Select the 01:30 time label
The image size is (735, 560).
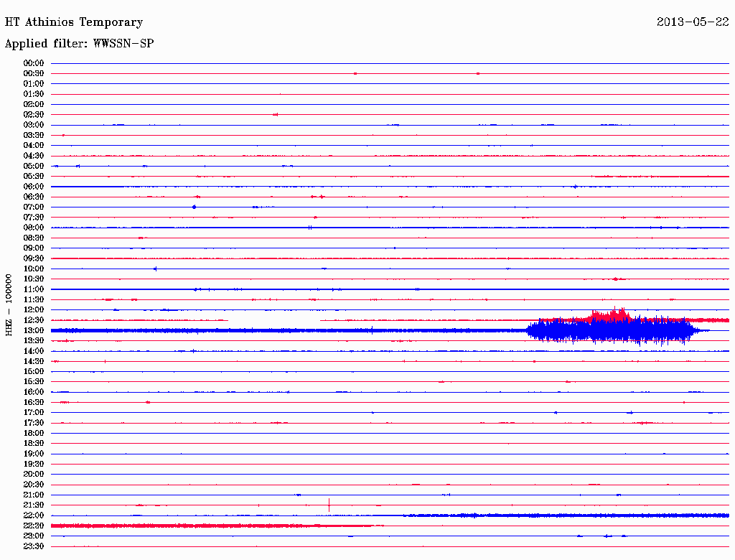[34, 94]
